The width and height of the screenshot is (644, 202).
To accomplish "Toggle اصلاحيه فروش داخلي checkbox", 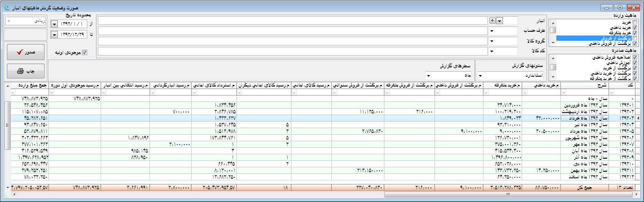I will (x=635, y=58).
